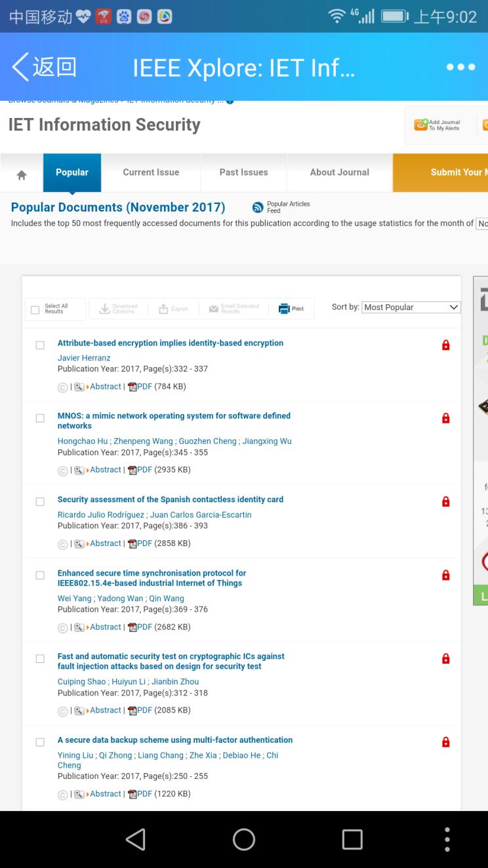
Task: Open the month selector after 'for the month of'
Action: tap(482, 224)
